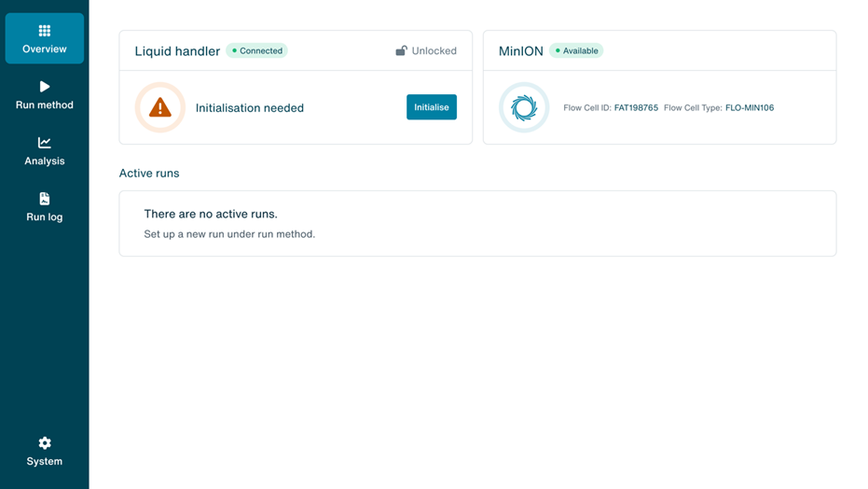Screen dimensions: 868x489
Task: Click the MinION card title
Action: click(x=521, y=51)
